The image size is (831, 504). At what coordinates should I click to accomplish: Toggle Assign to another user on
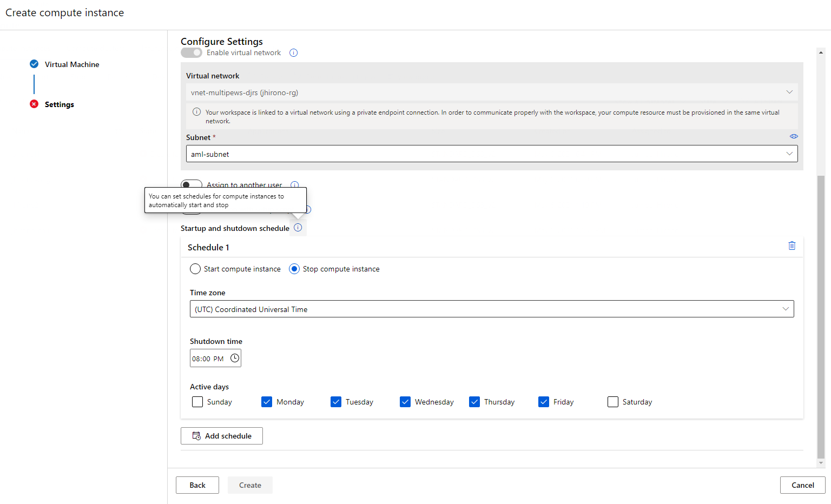pyautogui.click(x=191, y=184)
